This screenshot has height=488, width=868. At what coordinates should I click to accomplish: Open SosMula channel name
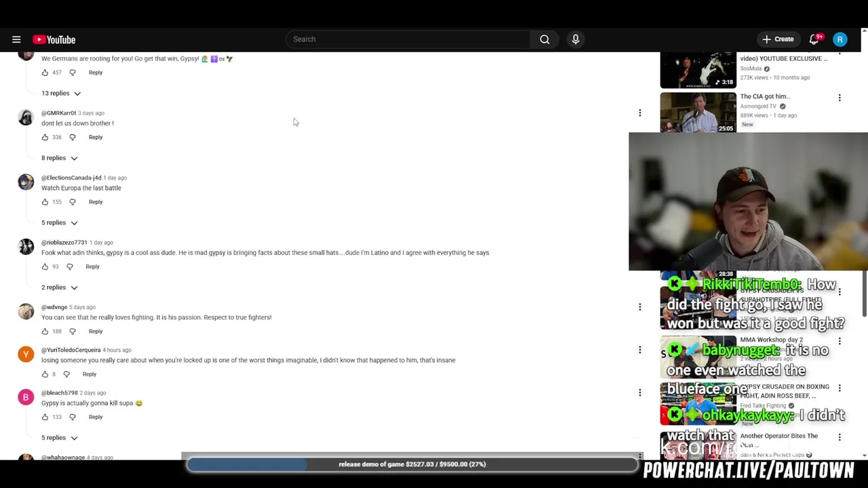751,68
